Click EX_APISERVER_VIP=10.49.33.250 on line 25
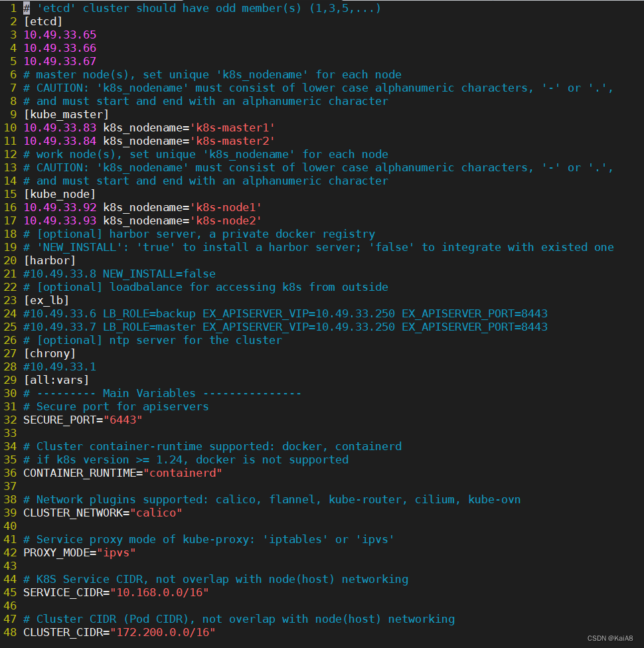644x648 pixels. (299, 327)
